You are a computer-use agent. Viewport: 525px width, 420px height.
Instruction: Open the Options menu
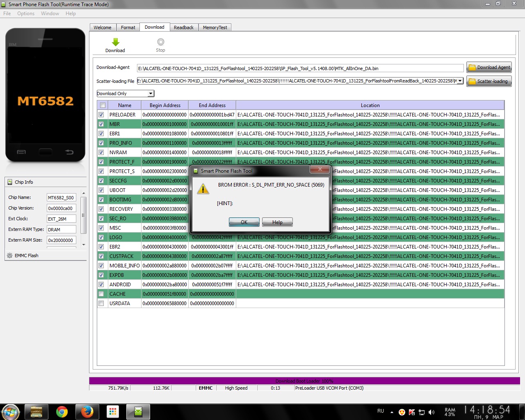(26, 14)
